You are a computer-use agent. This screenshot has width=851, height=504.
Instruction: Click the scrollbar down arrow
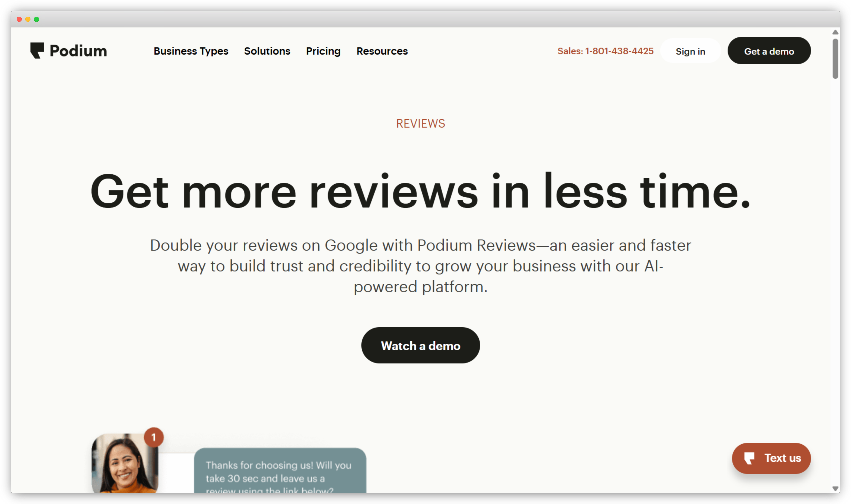point(835,488)
